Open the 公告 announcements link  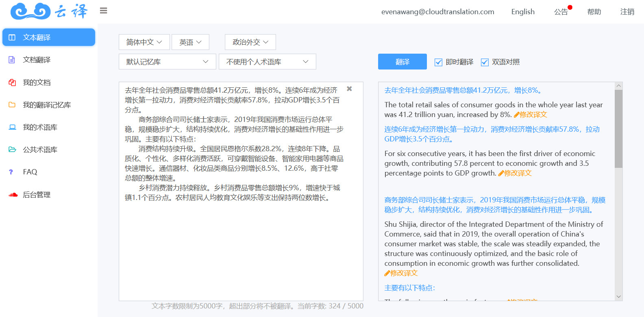(561, 12)
